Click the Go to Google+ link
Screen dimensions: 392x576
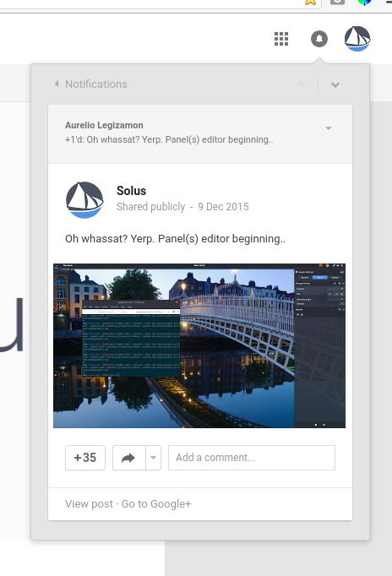coord(156,504)
